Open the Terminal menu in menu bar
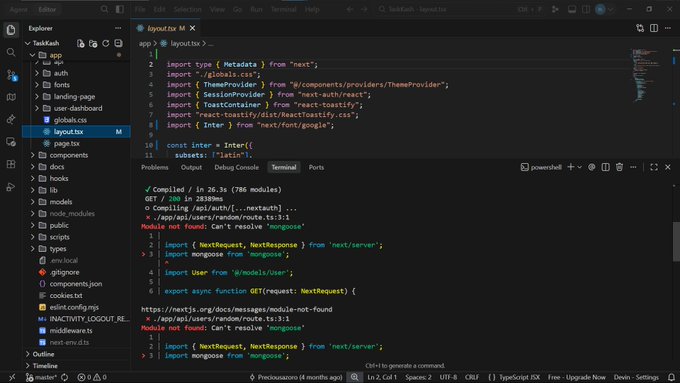This screenshot has height=383, width=680. click(283, 9)
